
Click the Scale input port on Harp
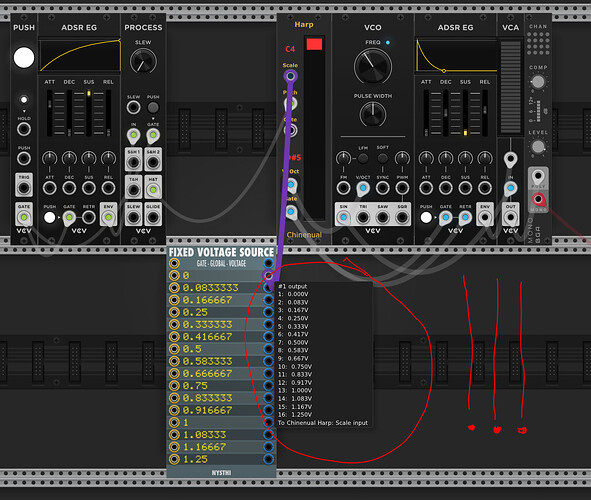290,76
